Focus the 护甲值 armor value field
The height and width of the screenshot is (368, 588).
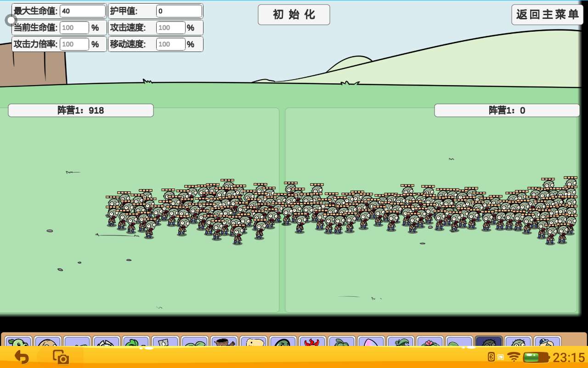pyautogui.click(x=179, y=11)
